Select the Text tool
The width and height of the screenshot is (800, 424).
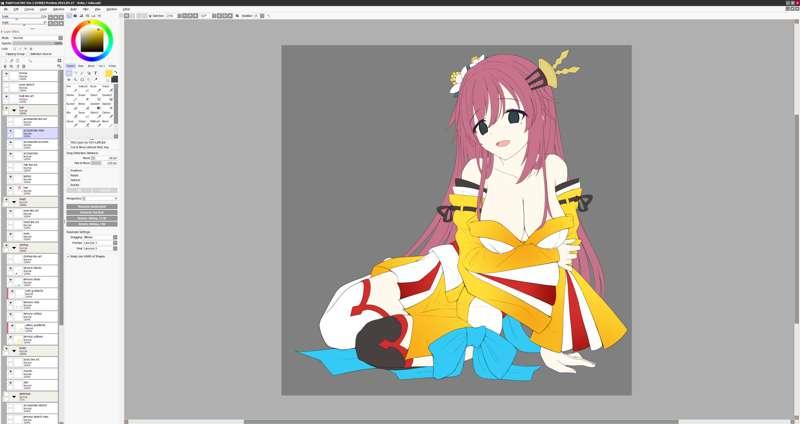pyautogui.click(x=95, y=73)
